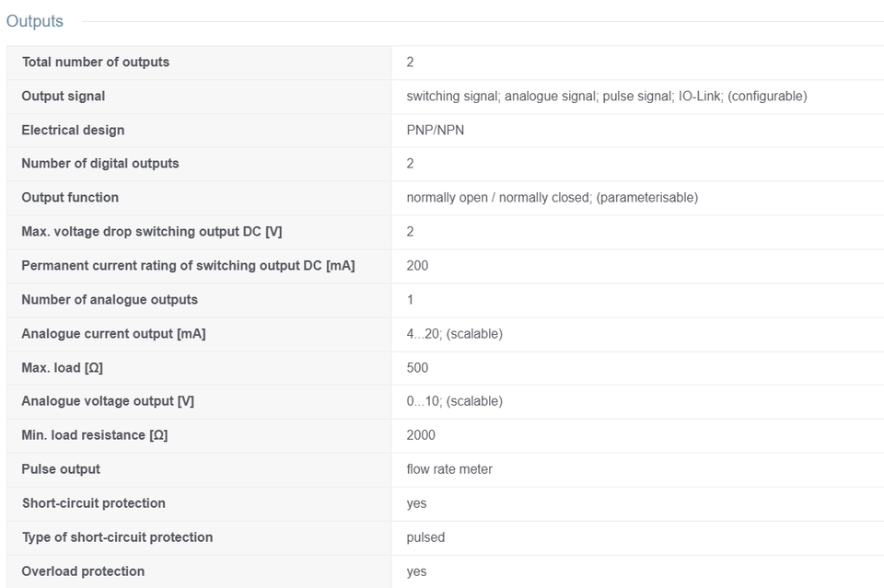This screenshot has height=588, width=884.
Task: Click Permanent current rating label
Action: (x=188, y=266)
